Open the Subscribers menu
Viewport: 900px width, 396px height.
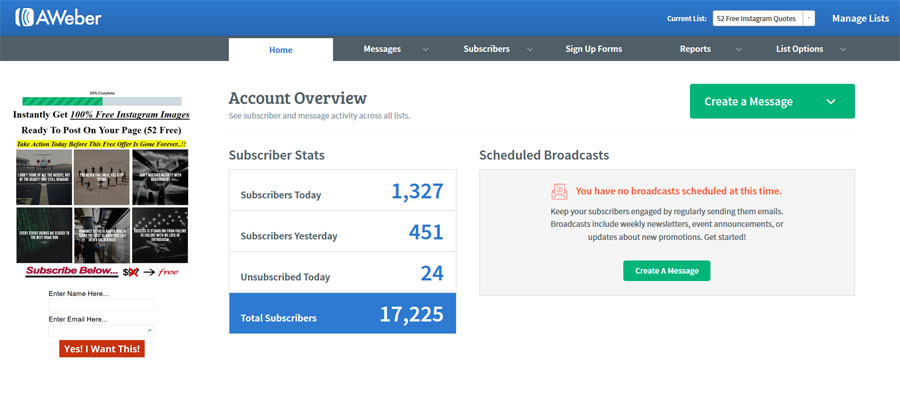[487, 49]
